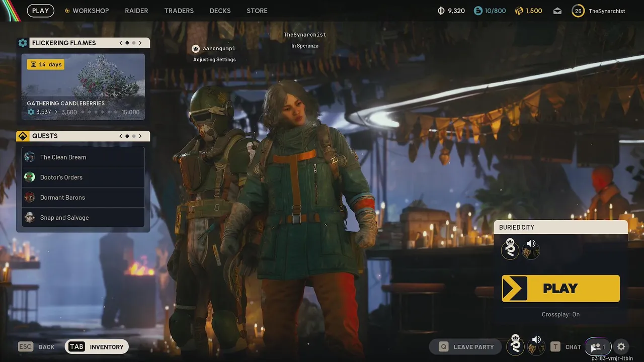Click the credits icon beside 9,320
The height and width of the screenshot is (362, 644).
click(441, 11)
